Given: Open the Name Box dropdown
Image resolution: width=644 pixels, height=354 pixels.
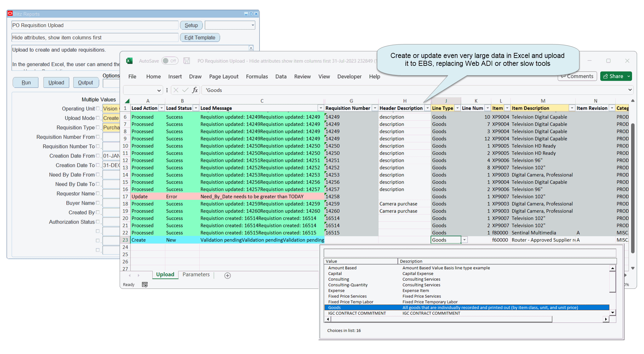Looking at the screenshot, I should [159, 90].
